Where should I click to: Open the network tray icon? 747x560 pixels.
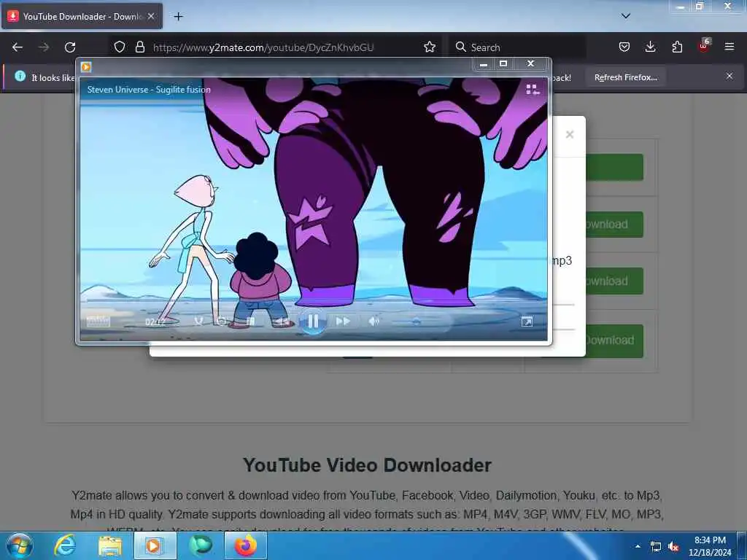point(656,547)
